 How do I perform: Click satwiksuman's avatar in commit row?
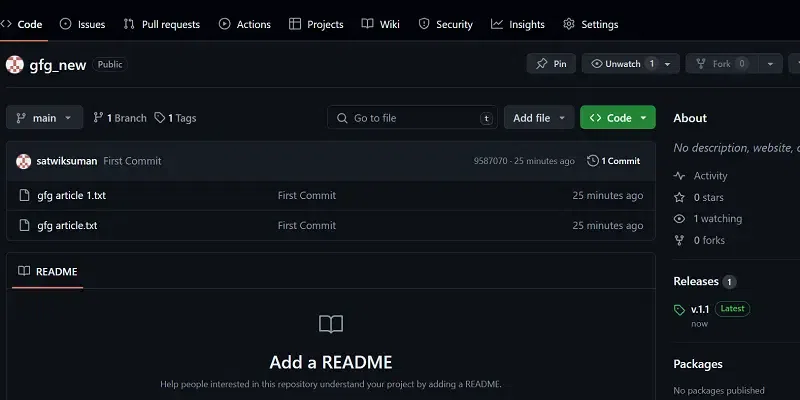[x=23, y=161]
